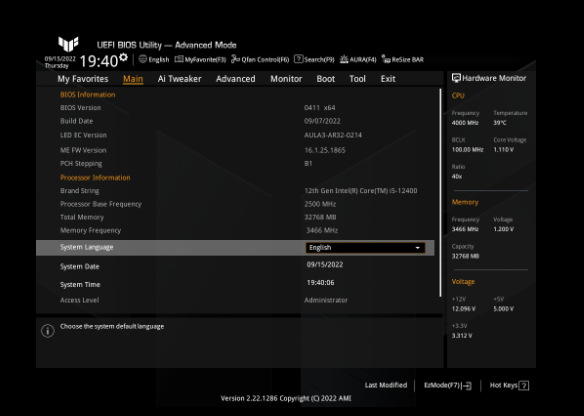Click CPU temperature 39°C reading
Viewport: 584px width, 416px height.
point(500,123)
